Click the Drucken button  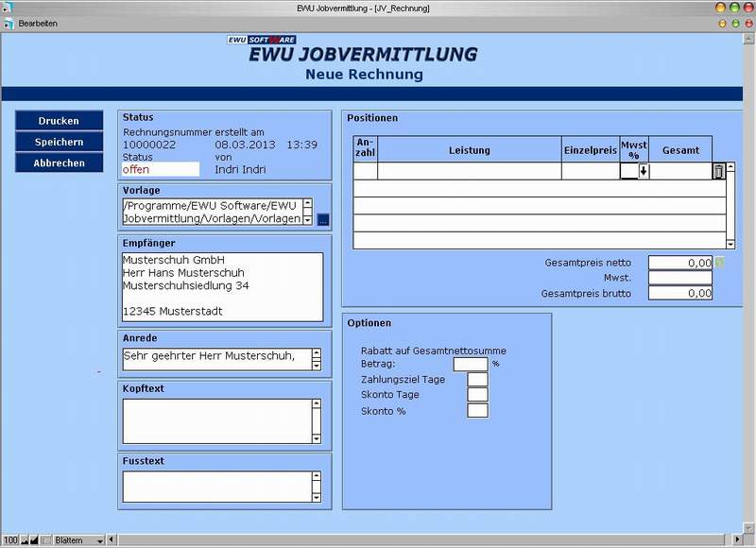59,121
